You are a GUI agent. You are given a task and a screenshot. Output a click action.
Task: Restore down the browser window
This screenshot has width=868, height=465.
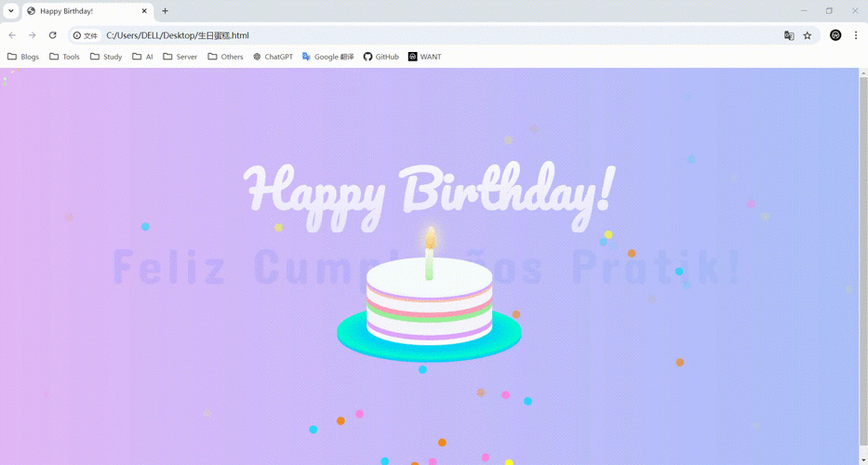tap(829, 10)
